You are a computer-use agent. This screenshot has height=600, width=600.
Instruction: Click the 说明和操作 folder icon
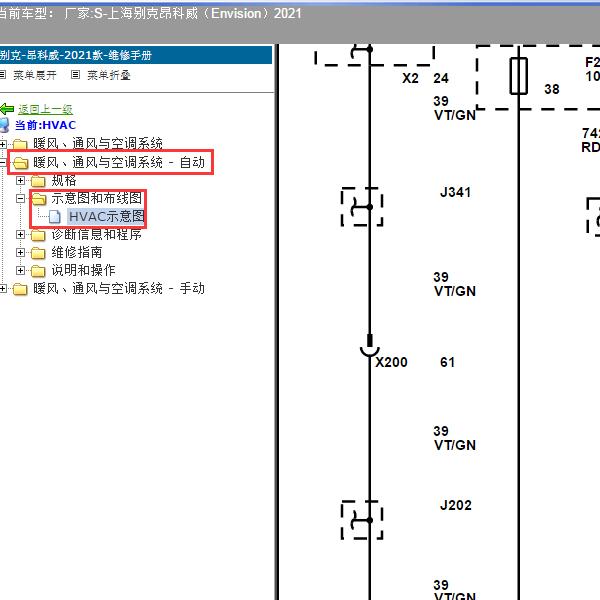pos(38,271)
